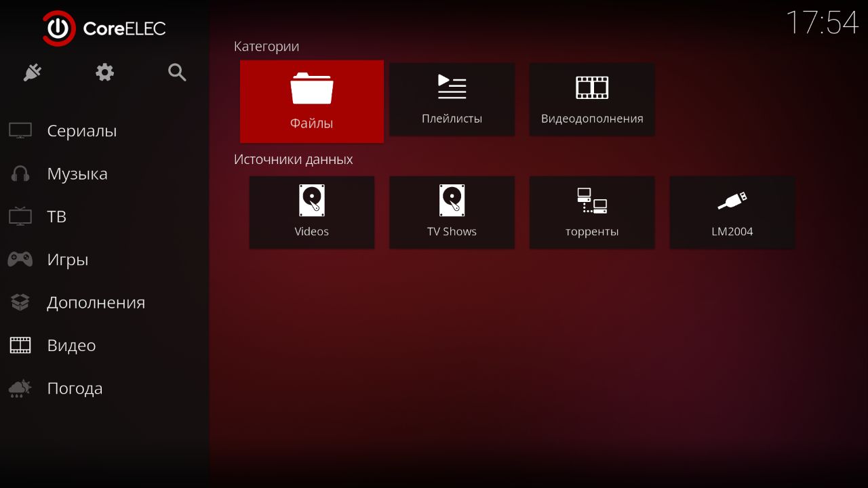Image resolution: width=868 pixels, height=488 pixels.
Task: Open settings via the gear icon
Action: pos(105,73)
